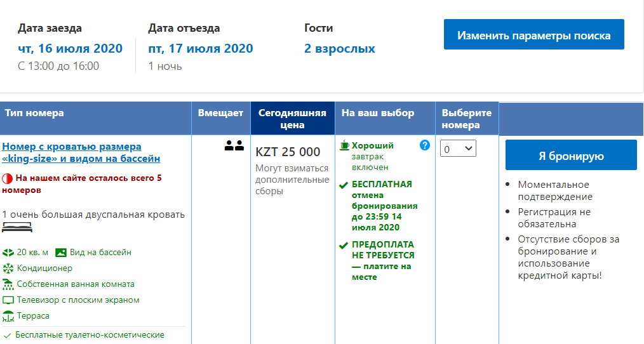Click the 'Сегодняшняя цена' column header
Screen dimensions: 644x344
click(292, 119)
